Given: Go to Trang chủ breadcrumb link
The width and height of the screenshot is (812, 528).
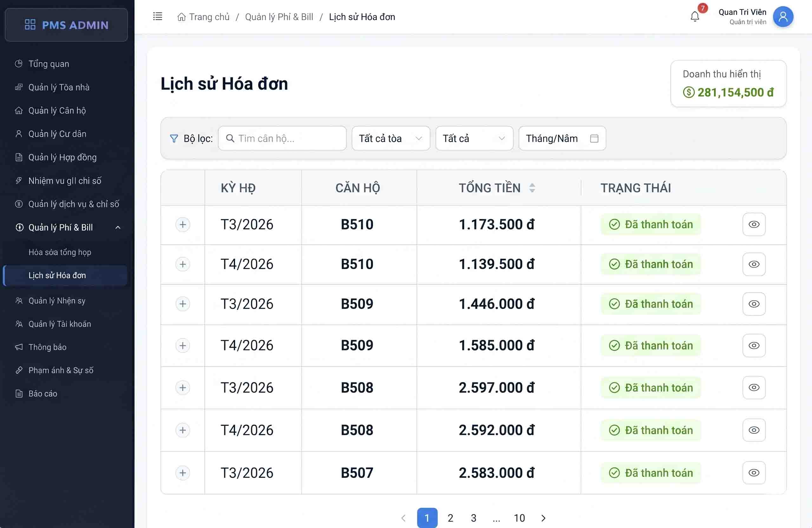Looking at the screenshot, I should pyautogui.click(x=209, y=17).
